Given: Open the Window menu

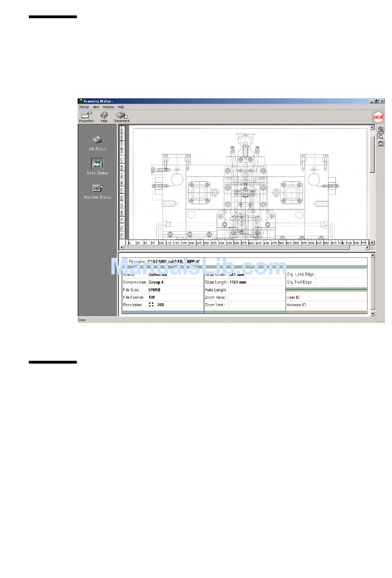Looking at the screenshot, I should pos(109,107).
